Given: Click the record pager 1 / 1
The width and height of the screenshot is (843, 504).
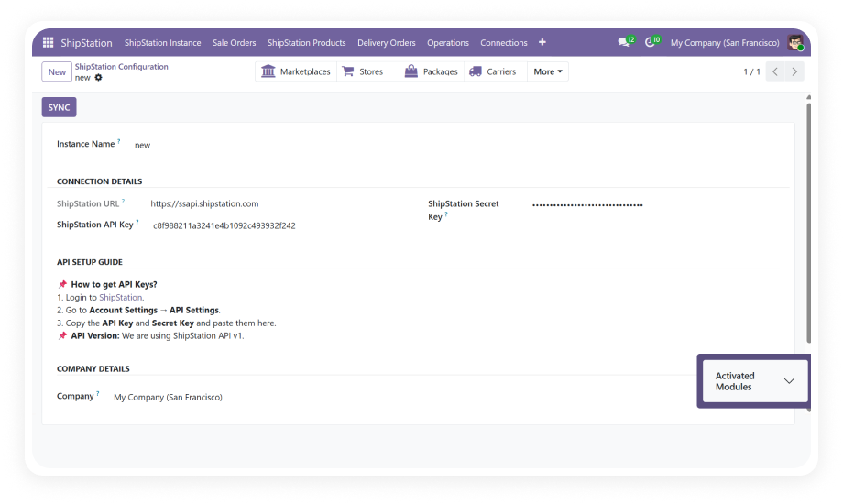Looking at the screenshot, I should pyautogui.click(x=751, y=71).
